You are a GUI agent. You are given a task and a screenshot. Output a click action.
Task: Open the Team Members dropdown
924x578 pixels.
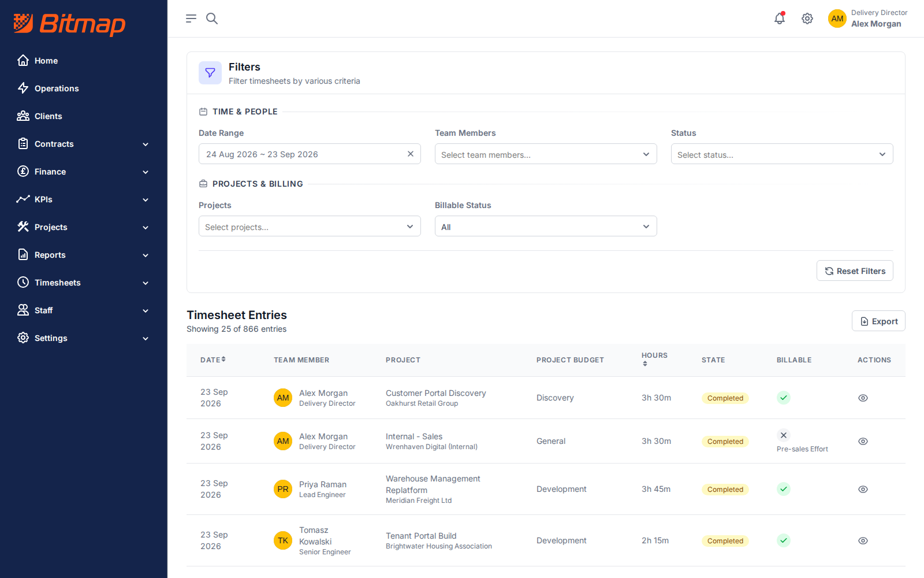point(546,154)
